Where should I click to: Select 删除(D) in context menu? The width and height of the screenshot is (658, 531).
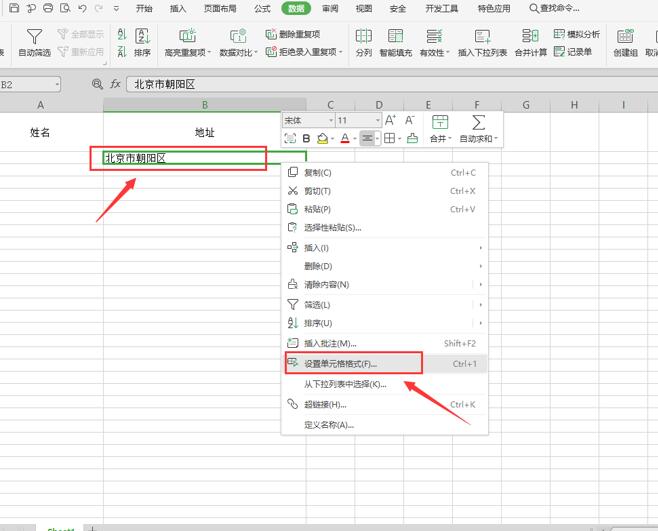385,266
